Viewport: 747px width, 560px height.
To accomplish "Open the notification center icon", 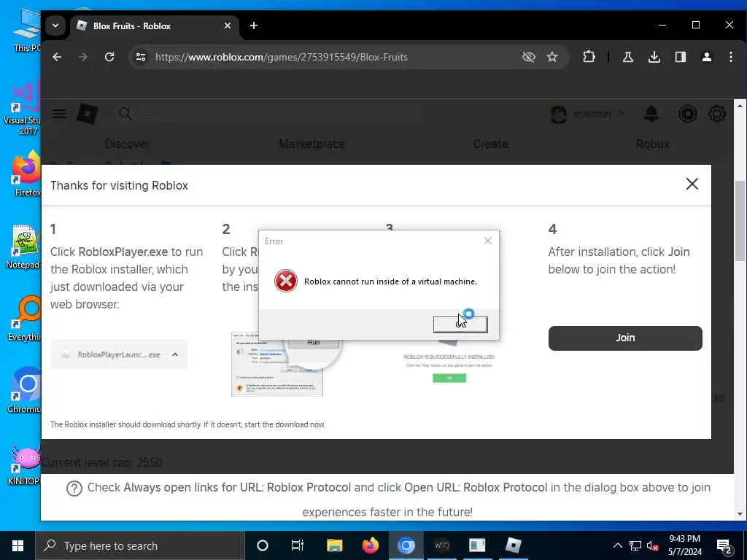I will point(724,546).
